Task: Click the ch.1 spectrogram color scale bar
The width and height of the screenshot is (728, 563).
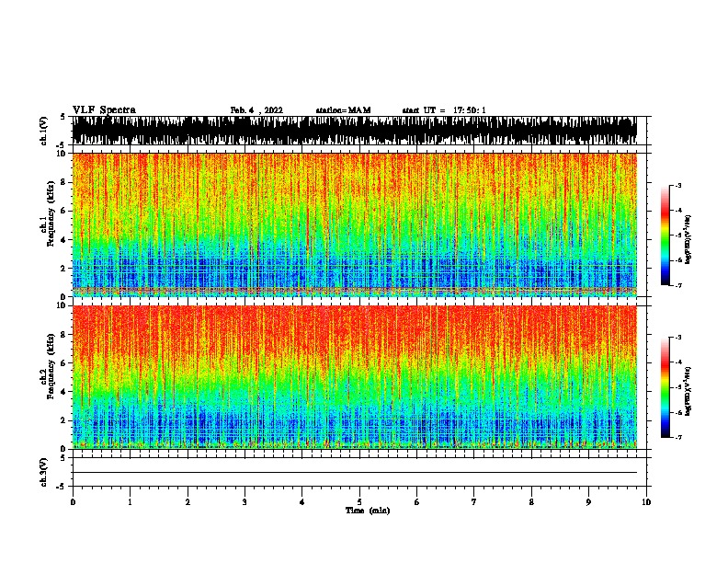Action: (x=665, y=236)
